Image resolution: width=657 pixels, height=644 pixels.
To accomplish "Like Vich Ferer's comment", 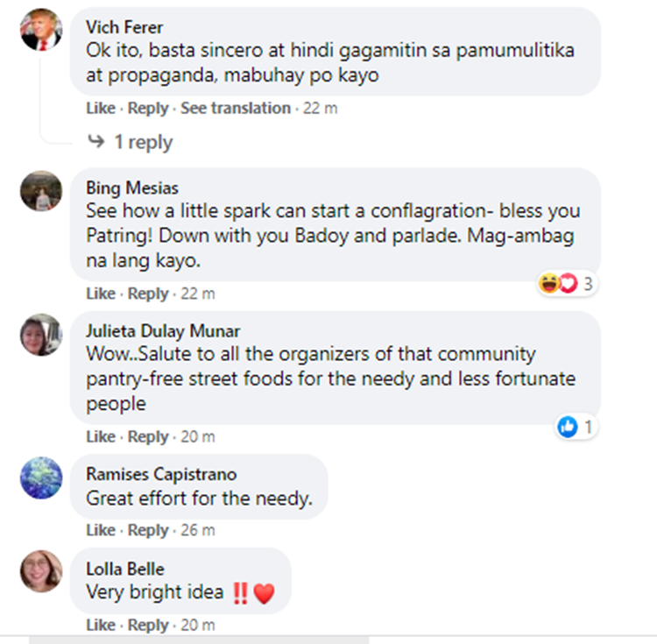I will click(100, 109).
